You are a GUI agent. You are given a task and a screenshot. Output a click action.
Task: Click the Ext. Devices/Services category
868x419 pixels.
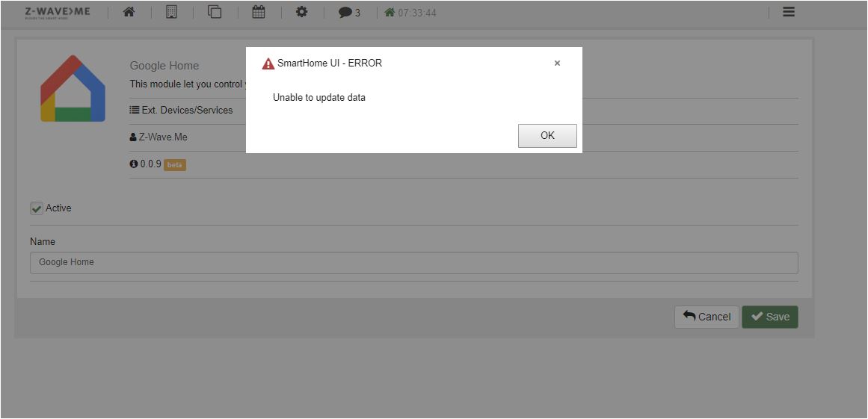coord(182,110)
